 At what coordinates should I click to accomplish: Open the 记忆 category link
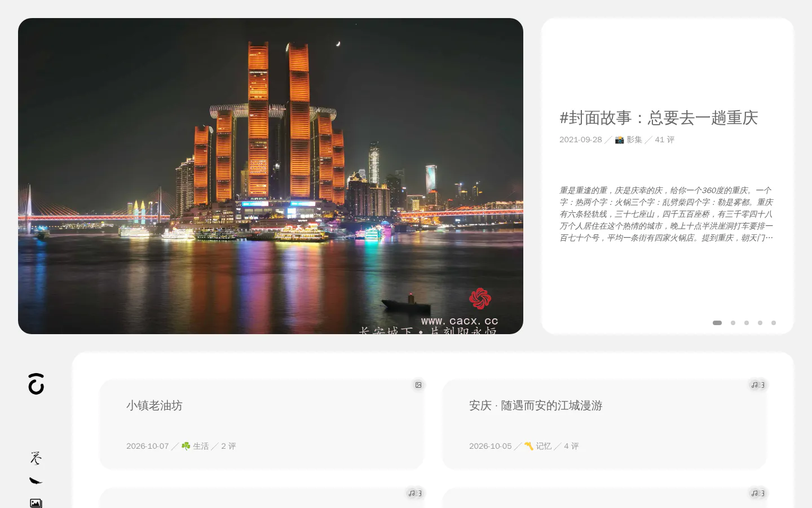point(544,446)
